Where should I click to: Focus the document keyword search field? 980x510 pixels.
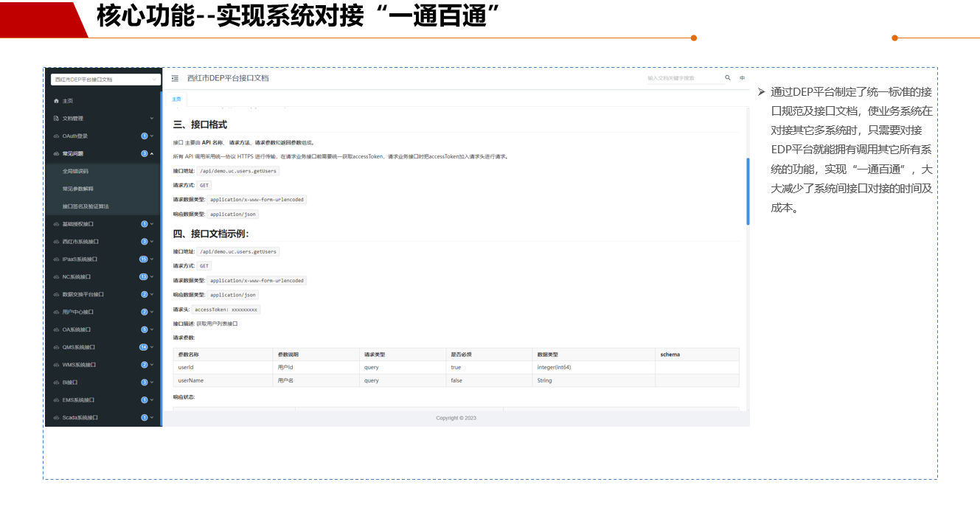(681, 78)
